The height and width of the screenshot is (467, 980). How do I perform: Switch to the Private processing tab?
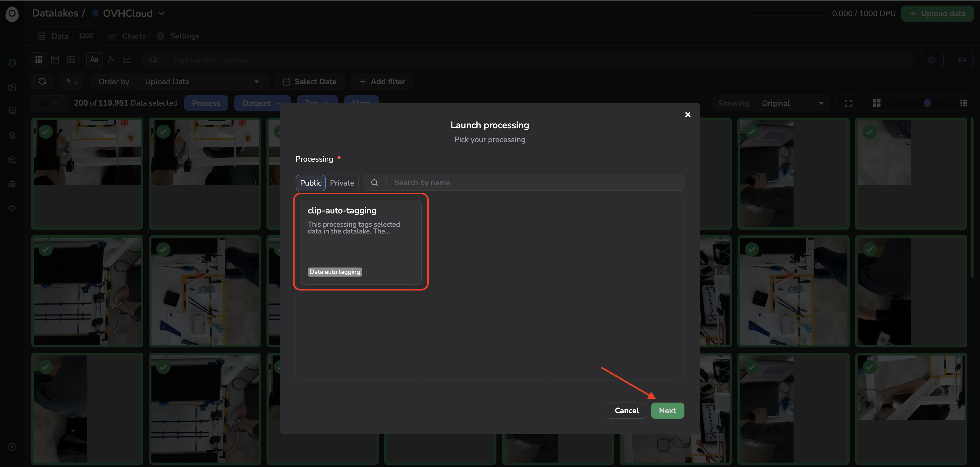click(342, 183)
